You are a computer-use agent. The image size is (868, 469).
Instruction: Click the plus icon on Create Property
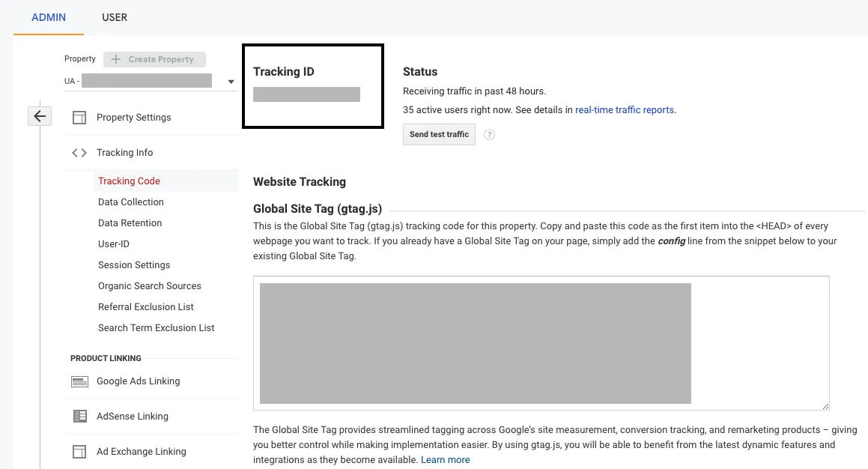click(115, 59)
